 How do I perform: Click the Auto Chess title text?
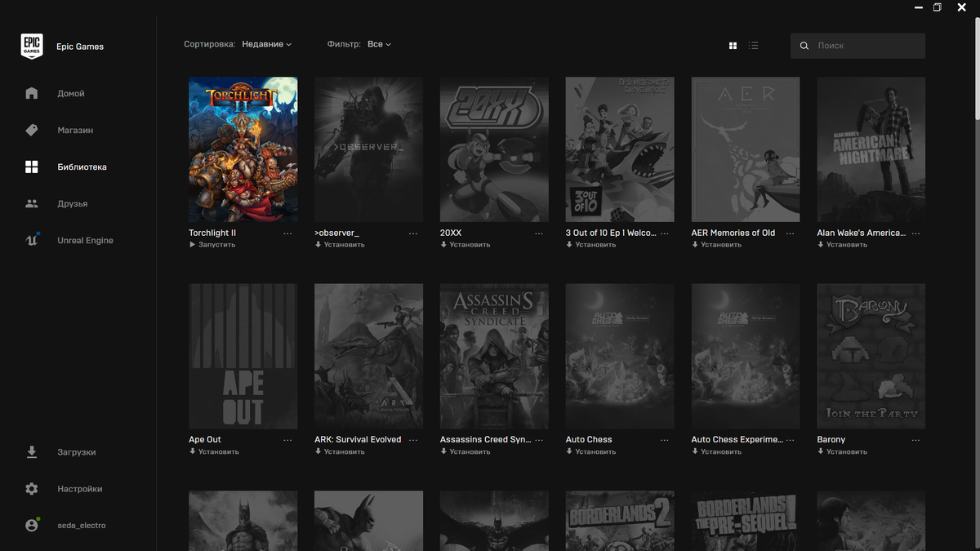coord(589,439)
